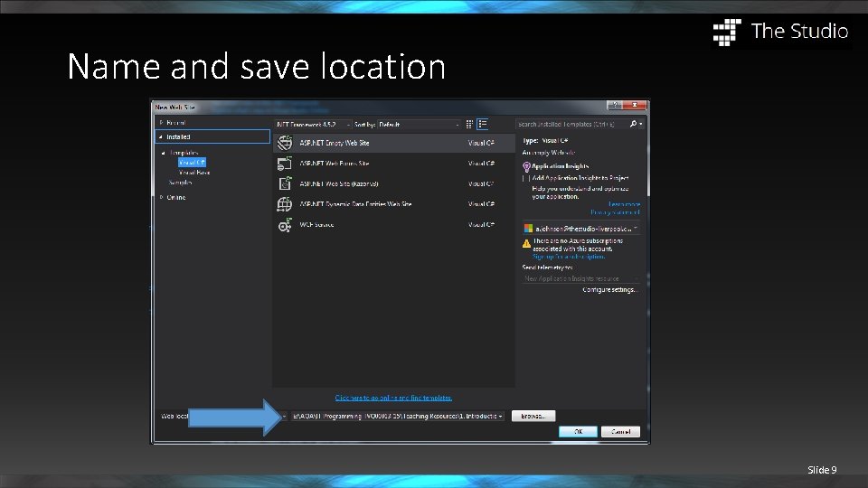Image resolution: width=868 pixels, height=488 pixels.
Task: Select the Dynamic Data Entities Web Site icon
Action: [x=285, y=204]
